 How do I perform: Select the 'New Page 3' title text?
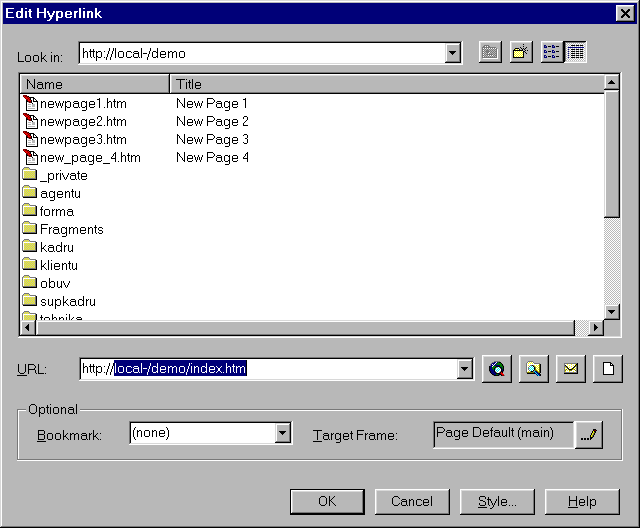click(x=212, y=139)
